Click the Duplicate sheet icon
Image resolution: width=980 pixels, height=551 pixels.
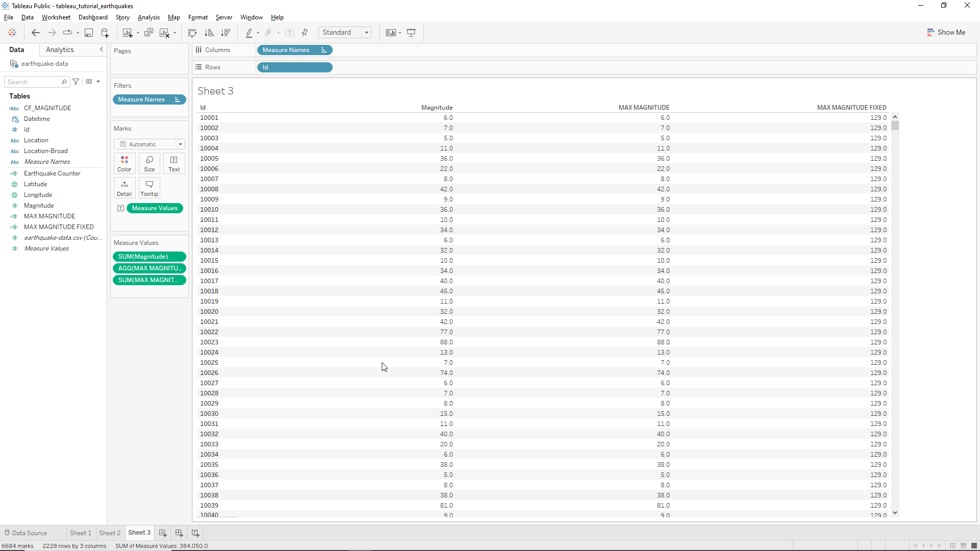[x=149, y=33]
